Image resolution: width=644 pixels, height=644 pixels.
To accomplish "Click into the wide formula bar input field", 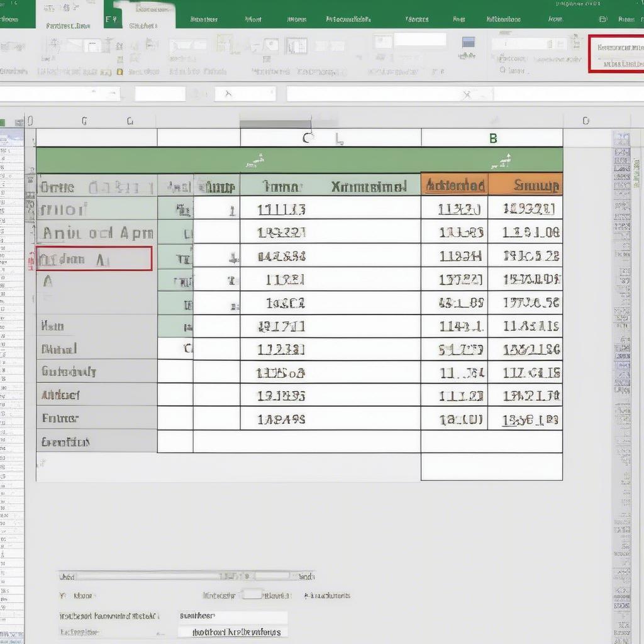I will [390, 94].
